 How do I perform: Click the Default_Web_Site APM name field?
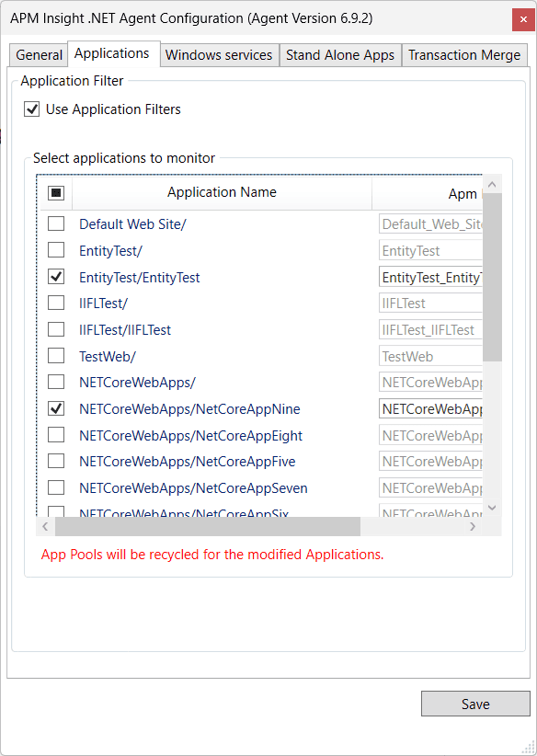coord(430,224)
